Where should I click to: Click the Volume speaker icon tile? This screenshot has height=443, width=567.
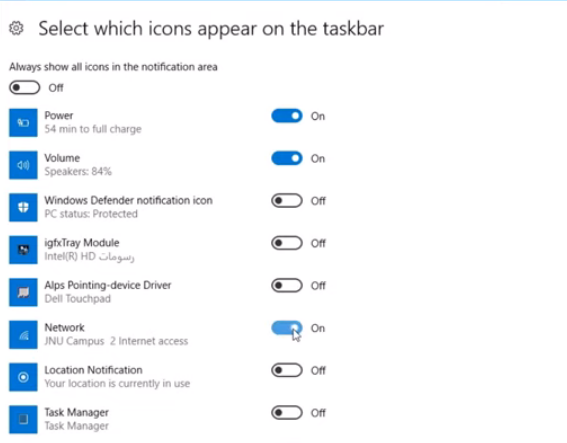click(23, 165)
